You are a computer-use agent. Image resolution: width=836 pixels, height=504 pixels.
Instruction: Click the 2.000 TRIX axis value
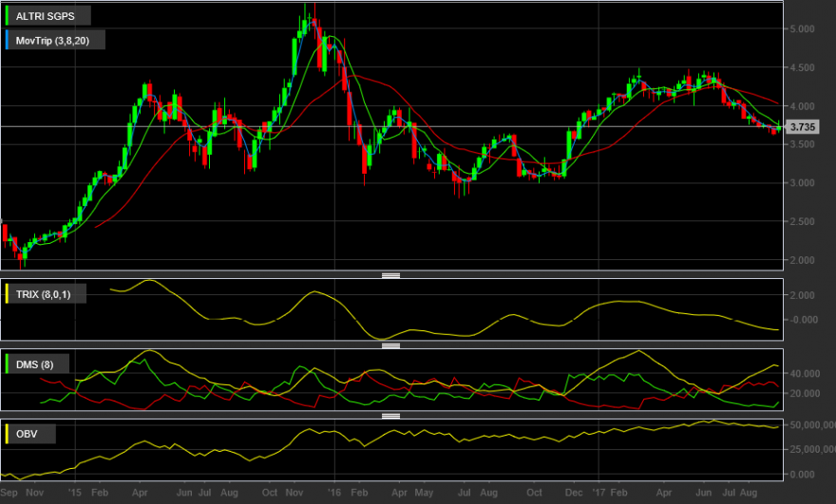803,295
